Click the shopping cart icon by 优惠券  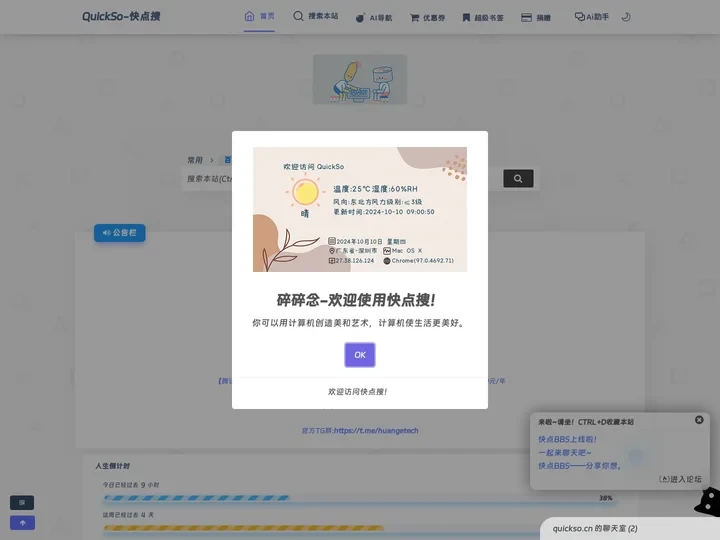point(414,18)
